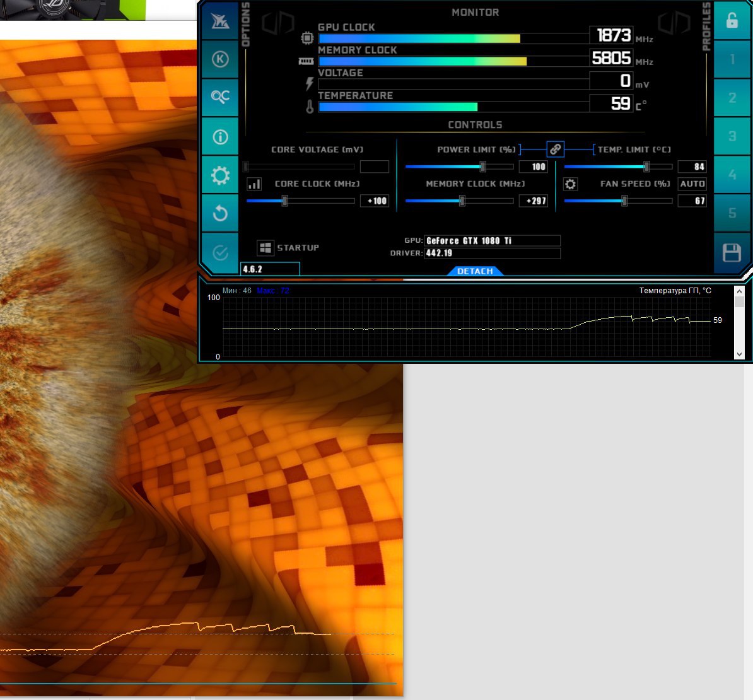Click the Memory Clock 5805 readout
This screenshot has height=700, width=753.
611,58
